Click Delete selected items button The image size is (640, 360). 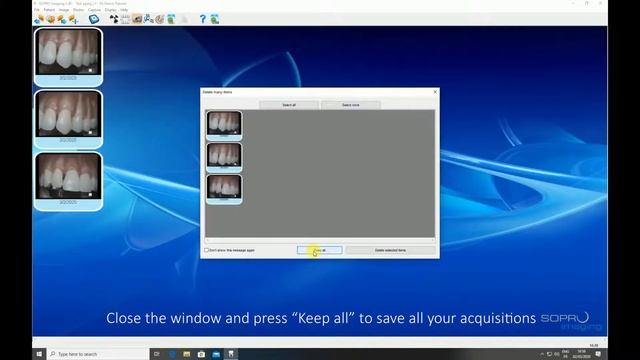point(390,250)
